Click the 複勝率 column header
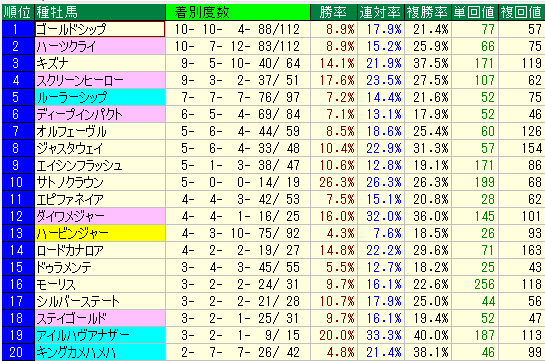545x361 pixels. click(x=428, y=13)
